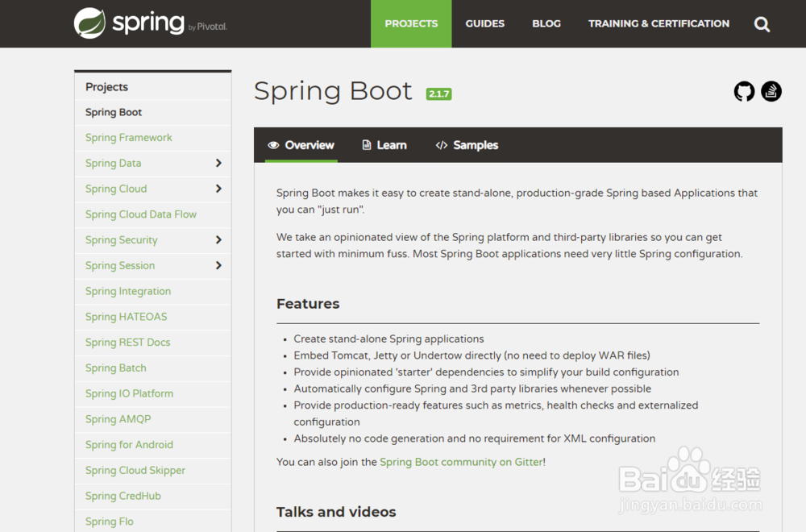Open Spring HATEOAS sidebar link
The height and width of the screenshot is (532, 806).
point(126,317)
